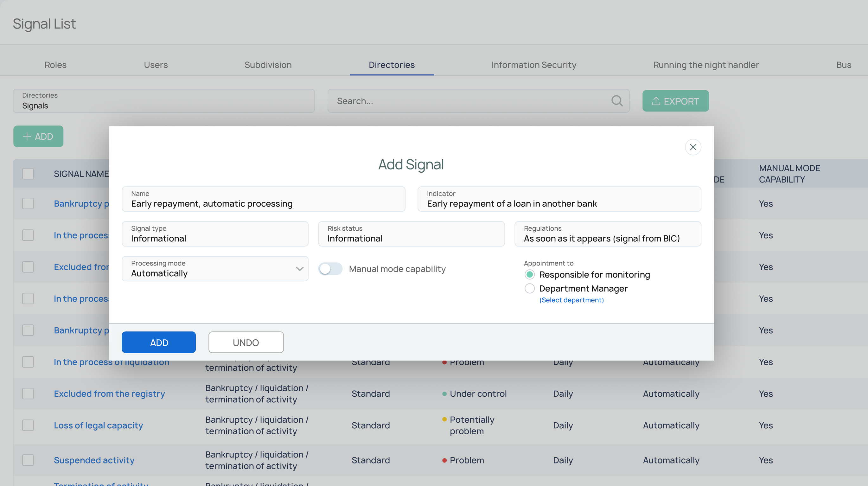Select Responsible for monitoring radio option
Screen dimensions: 868x486
click(529, 274)
